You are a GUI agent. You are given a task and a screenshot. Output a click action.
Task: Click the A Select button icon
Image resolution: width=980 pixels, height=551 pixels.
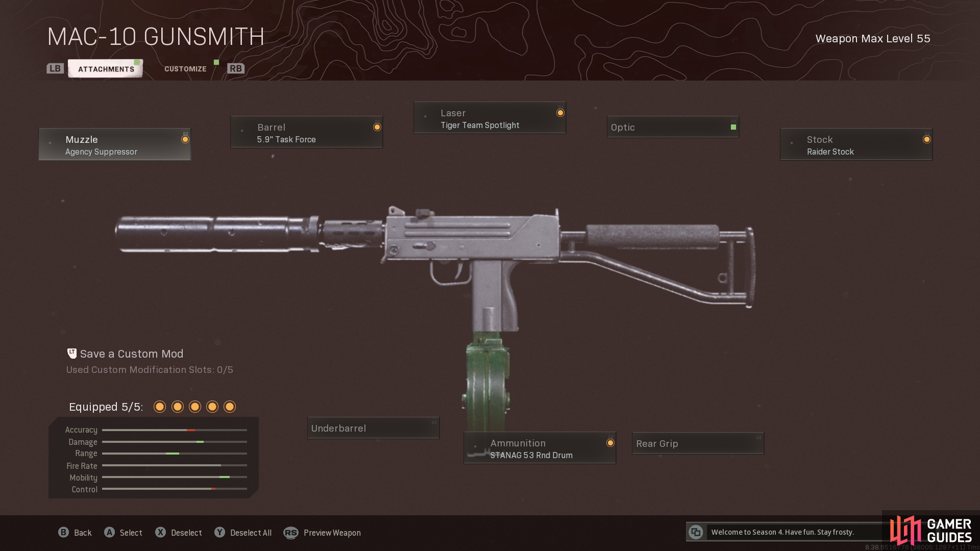(x=109, y=532)
